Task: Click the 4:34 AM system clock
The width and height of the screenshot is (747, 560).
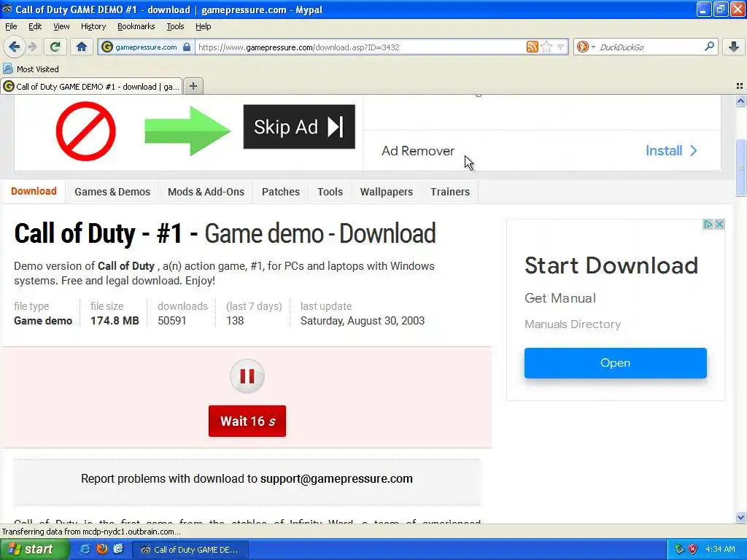Action: (720, 549)
